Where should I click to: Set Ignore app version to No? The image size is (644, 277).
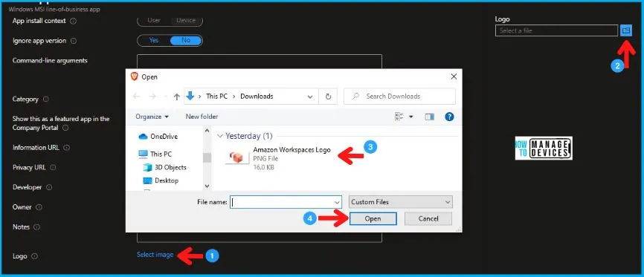click(x=186, y=41)
